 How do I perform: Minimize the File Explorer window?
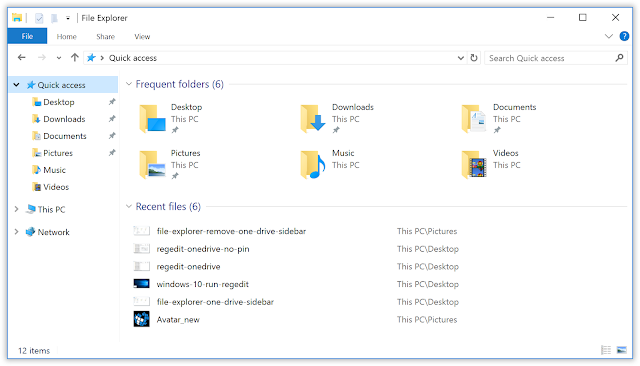coord(551,18)
